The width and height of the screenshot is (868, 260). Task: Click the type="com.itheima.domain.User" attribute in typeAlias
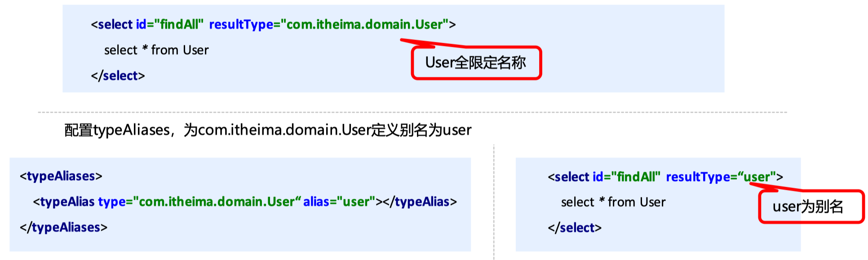click(x=198, y=202)
